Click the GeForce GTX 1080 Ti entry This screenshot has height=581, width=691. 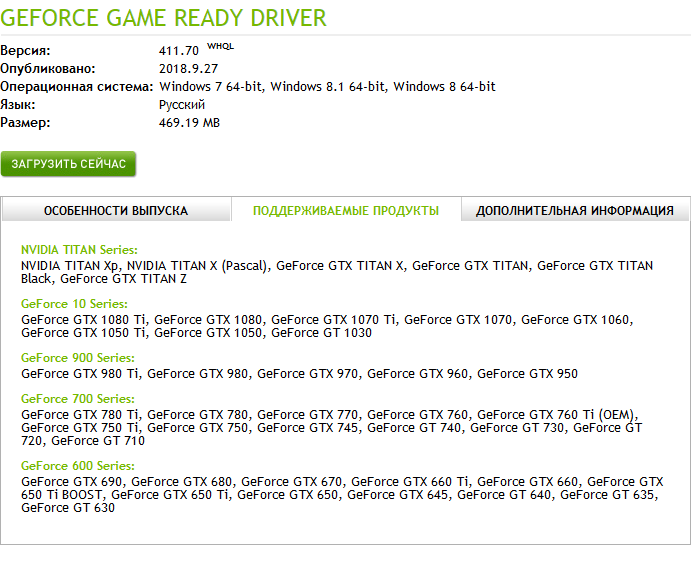tap(83, 320)
